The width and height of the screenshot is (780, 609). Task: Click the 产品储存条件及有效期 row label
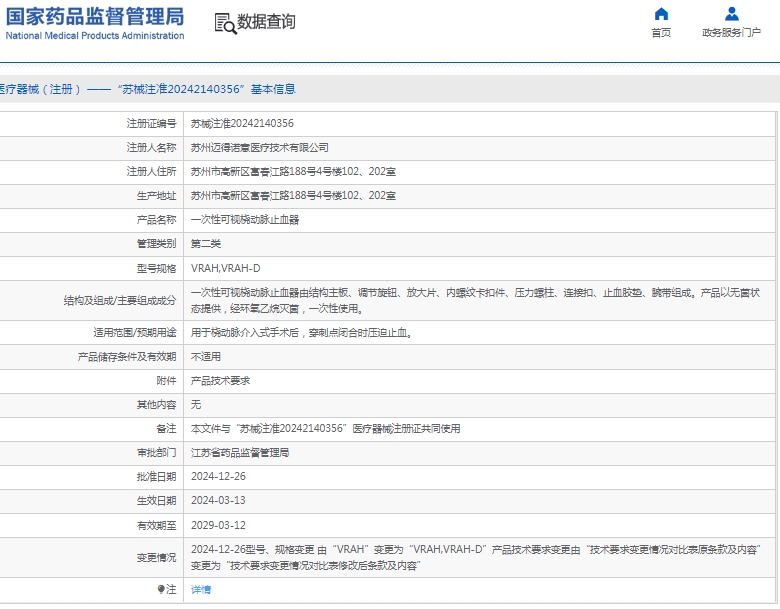point(127,357)
